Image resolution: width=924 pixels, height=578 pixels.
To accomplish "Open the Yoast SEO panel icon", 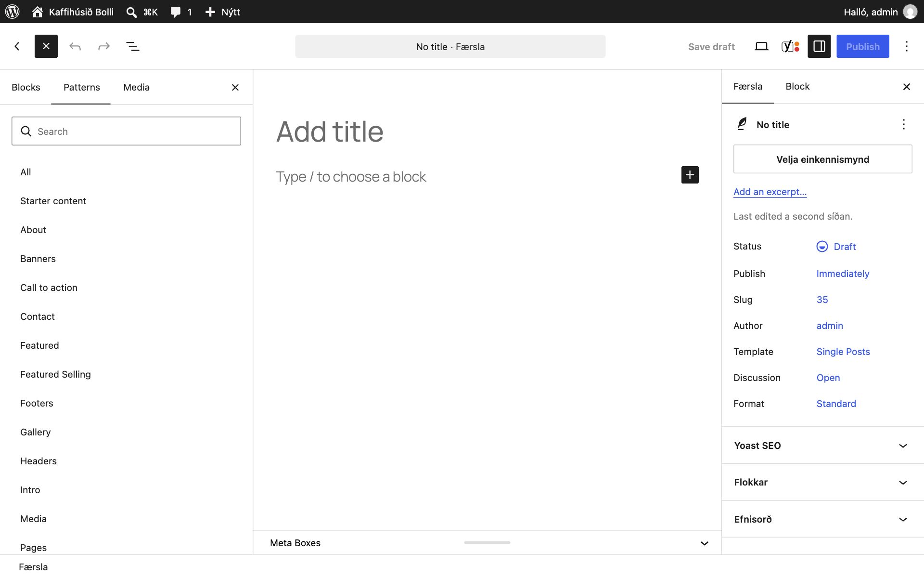I will (790, 46).
